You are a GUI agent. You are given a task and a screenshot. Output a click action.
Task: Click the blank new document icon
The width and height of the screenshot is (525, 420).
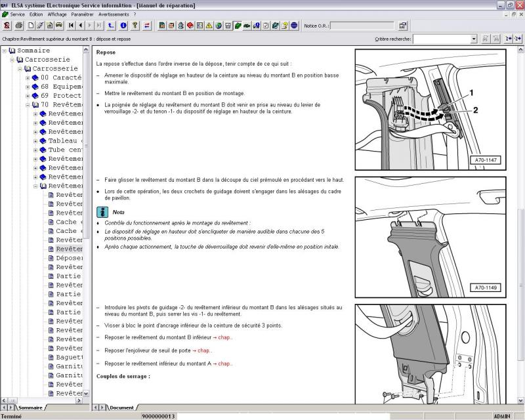[x=31, y=26]
